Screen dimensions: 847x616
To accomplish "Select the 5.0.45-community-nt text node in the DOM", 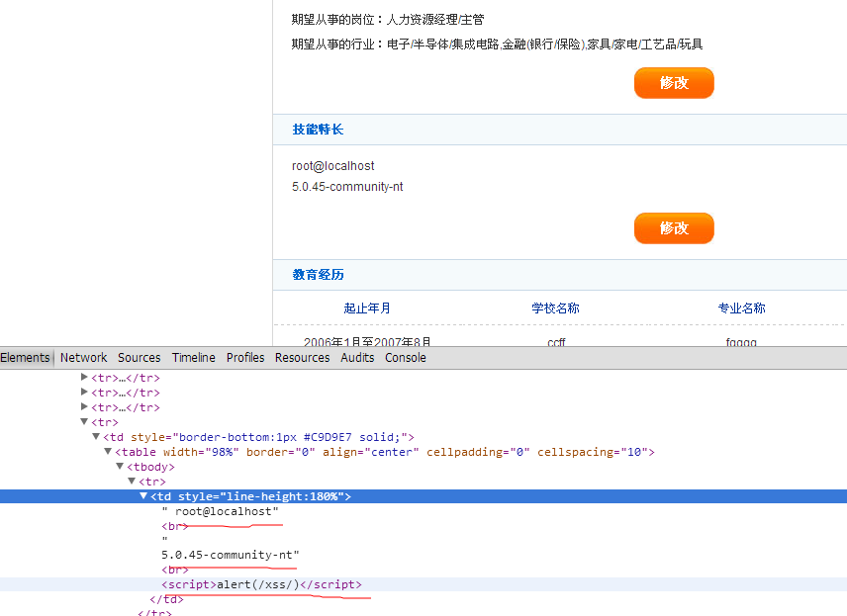I will (x=231, y=555).
